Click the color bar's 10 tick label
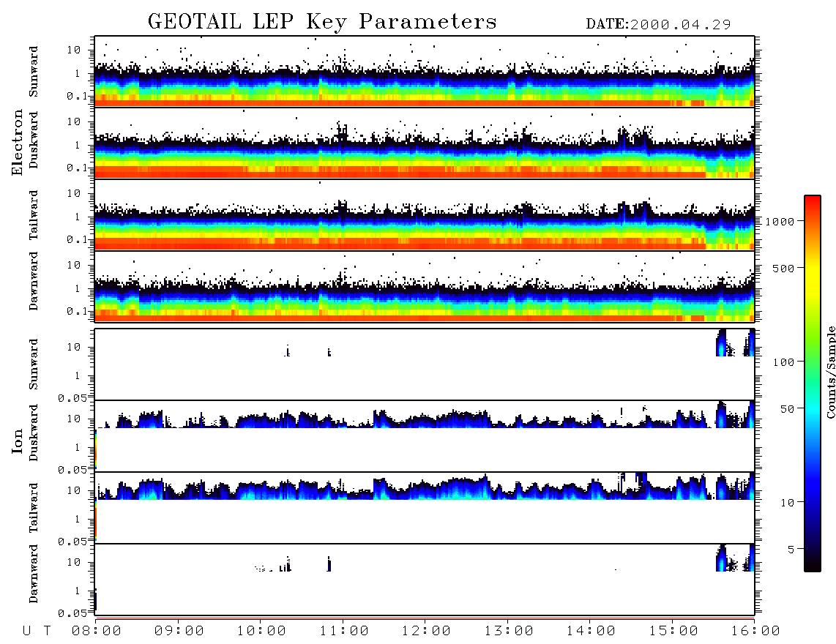The image size is (836, 644). point(788,503)
